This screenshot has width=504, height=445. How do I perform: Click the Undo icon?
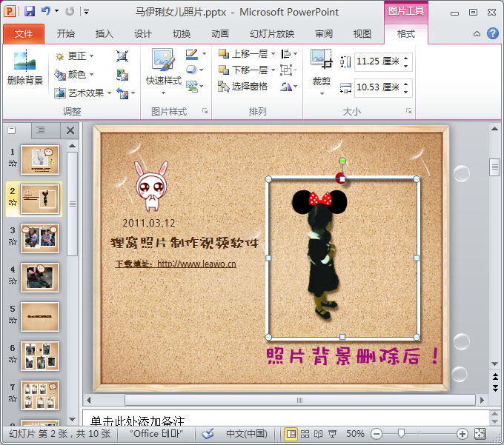[46, 11]
